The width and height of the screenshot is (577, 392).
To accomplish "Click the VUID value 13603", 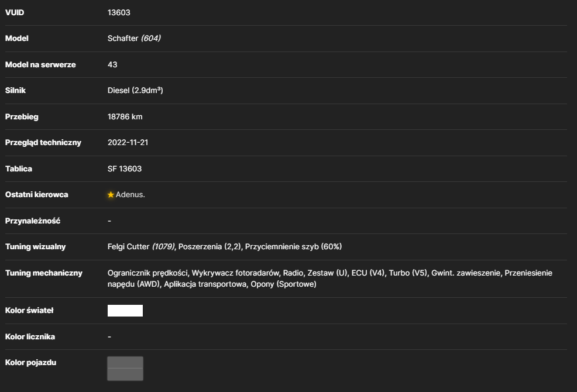I will click(x=119, y=12).
